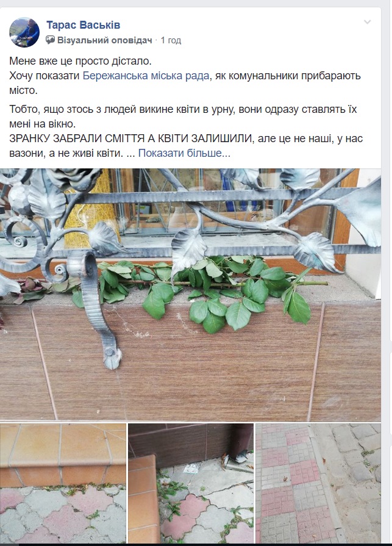This screenshot has width=392, height=546.
Task: Click the text вазони, а не живі квіти
Action: [x=66, y=153]
